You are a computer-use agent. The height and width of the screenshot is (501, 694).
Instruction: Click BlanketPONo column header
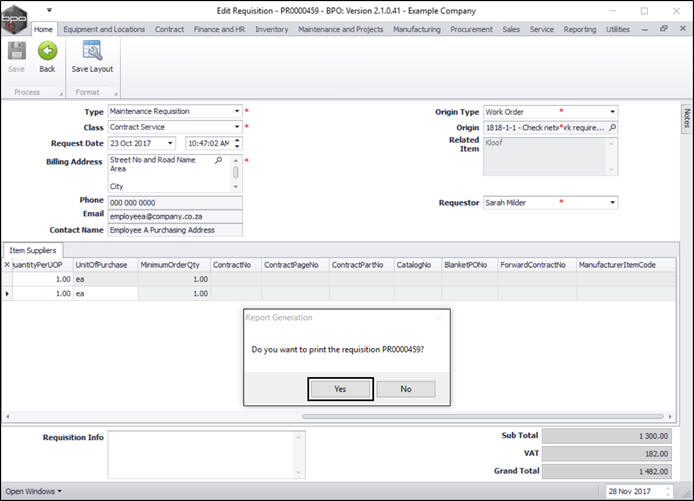[x=470, y=265]
